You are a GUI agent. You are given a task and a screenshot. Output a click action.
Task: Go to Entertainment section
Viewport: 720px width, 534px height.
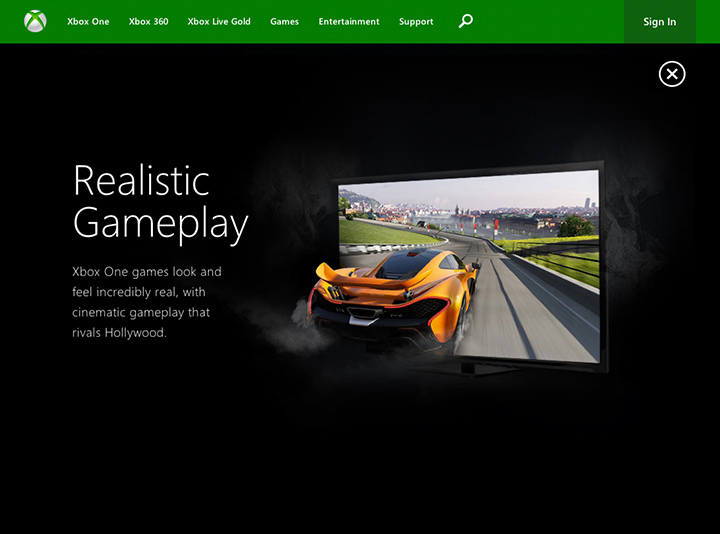(x=349, y=22)
